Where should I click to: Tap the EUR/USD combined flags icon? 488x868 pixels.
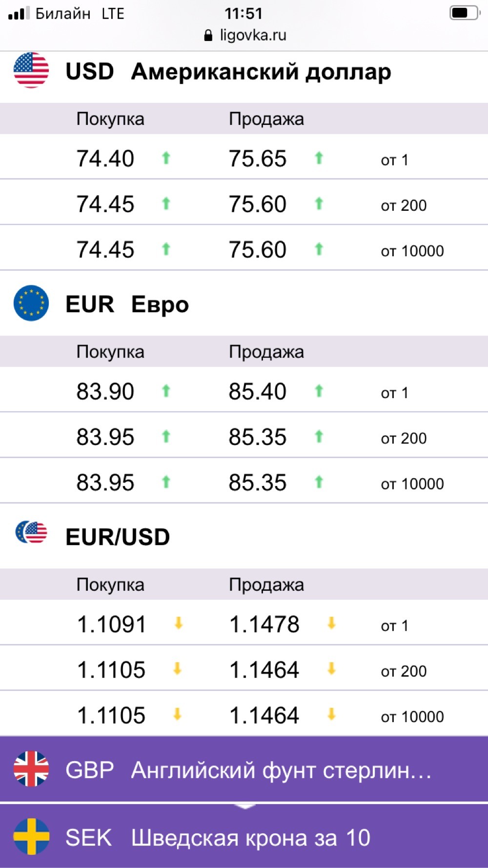click(31, 532)
